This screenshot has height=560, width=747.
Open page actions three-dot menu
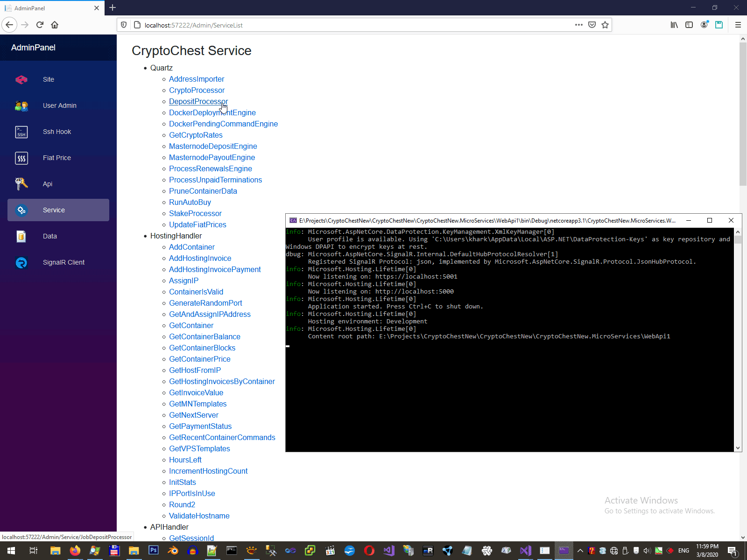[579, 25]
